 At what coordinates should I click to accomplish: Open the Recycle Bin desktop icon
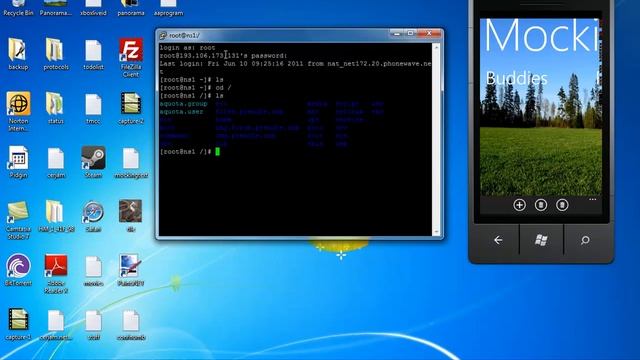point(18,8)
